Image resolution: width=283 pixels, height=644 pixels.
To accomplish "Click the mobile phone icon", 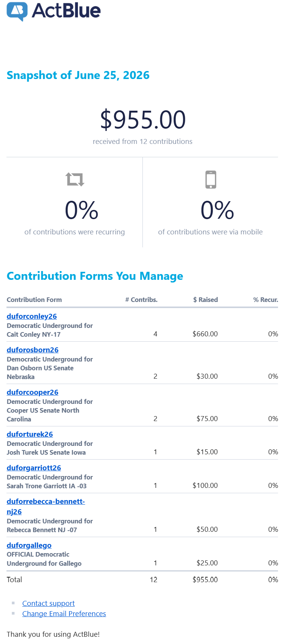I will [211, 179].
